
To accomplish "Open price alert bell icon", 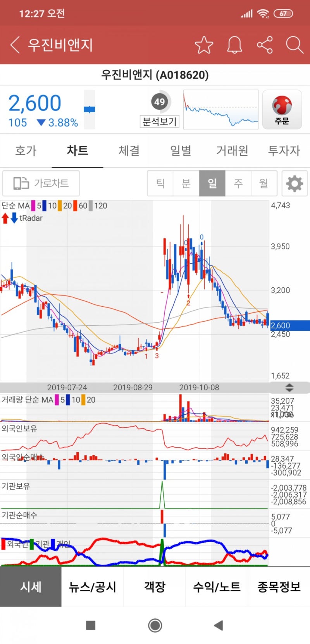I will tap(234, 45).
